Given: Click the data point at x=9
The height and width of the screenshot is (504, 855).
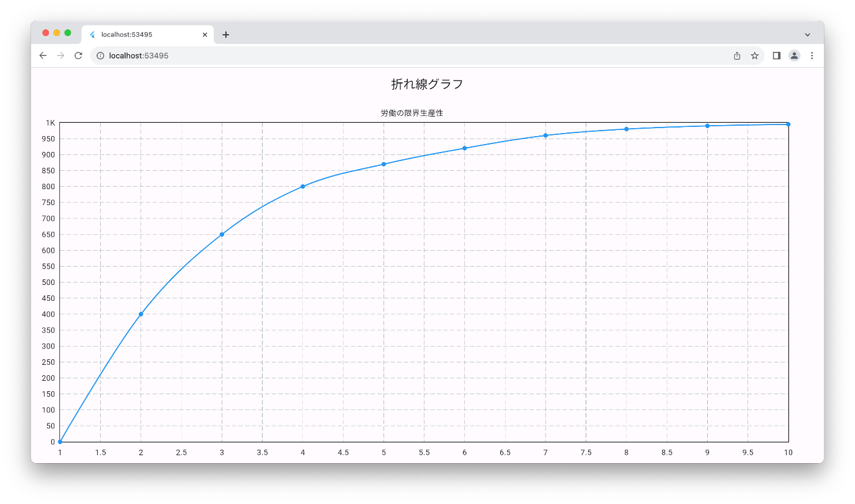Looking at the screenshot, I should (x=707, y=126).
